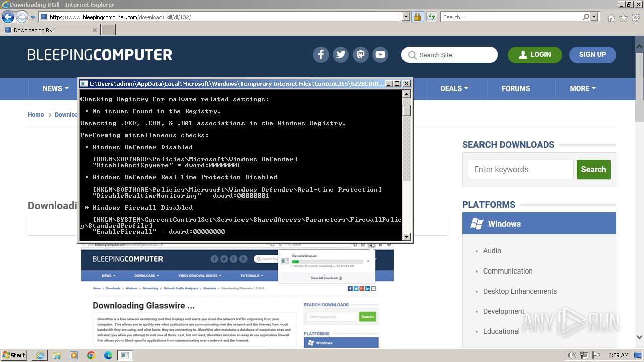
Task: Launch Chrome from taskbar
Action: (91, 355)
